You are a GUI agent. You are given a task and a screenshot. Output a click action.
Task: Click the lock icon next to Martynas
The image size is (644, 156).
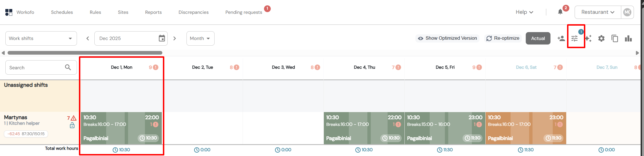pyautogui.click(x=72, y=125)
